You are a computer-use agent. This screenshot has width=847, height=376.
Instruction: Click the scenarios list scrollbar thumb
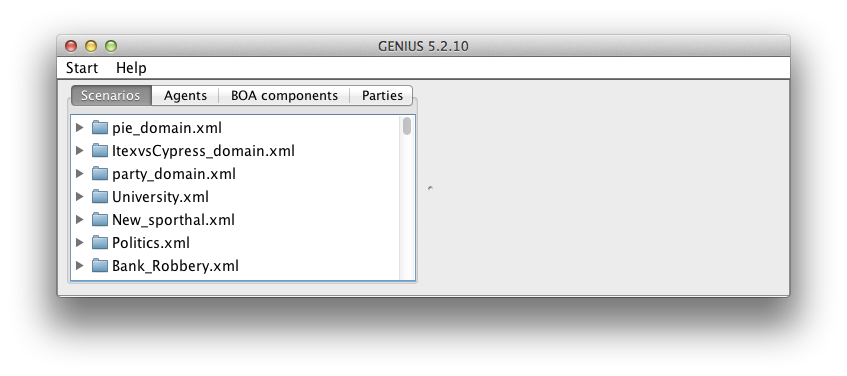point(407,126)
